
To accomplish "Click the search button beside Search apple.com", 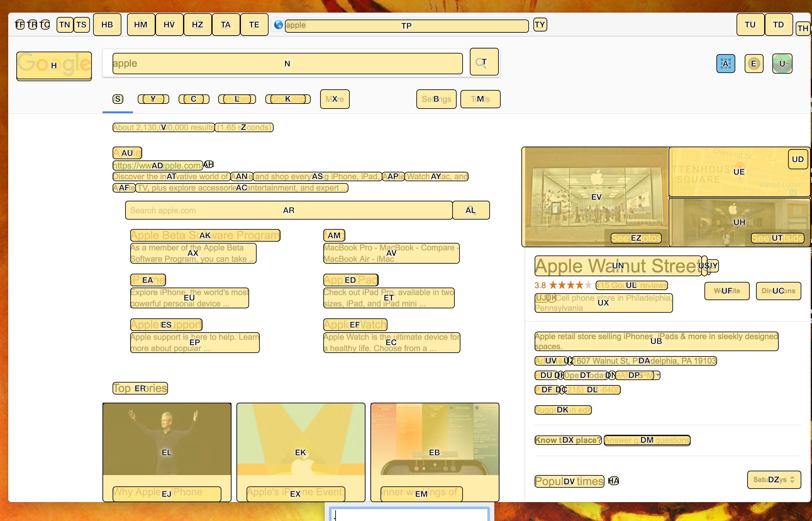I will click(471, 210).
